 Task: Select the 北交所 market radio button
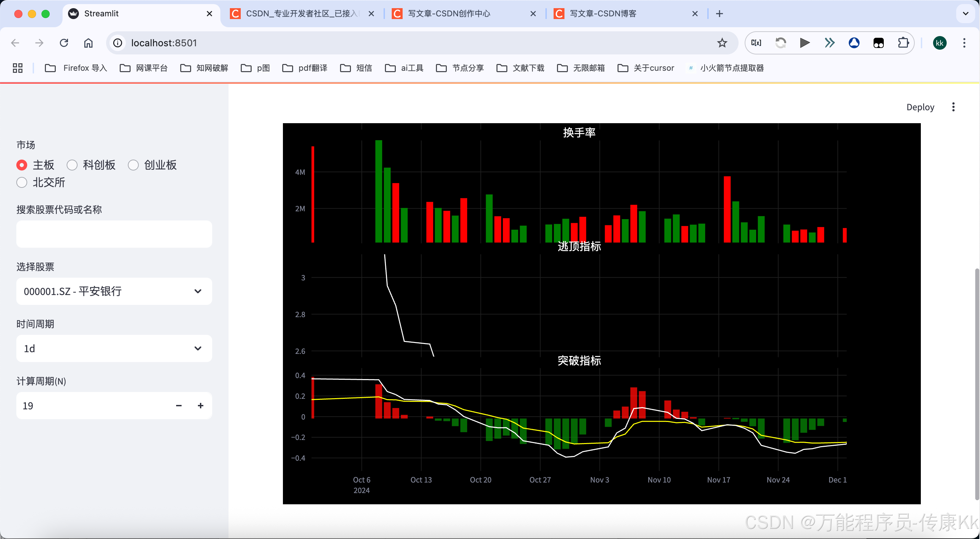(22, 182)
